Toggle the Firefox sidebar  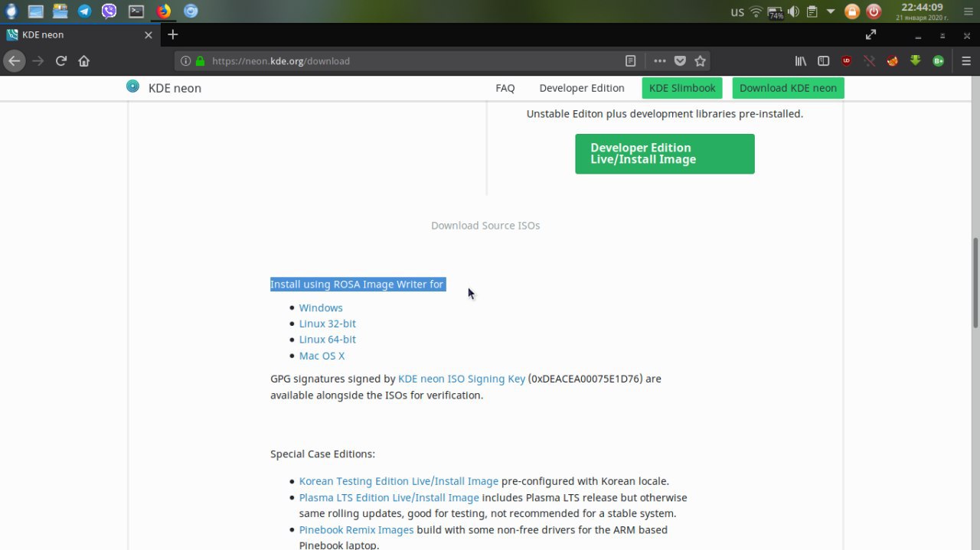(824, 61)
